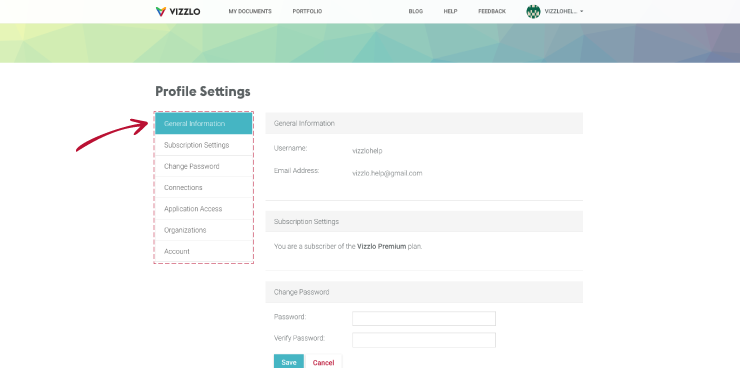Image resolution: width=740 pixels, height=368 pixels.
Task: Click the Change Password section header
Action: click(x=424, y=292)
